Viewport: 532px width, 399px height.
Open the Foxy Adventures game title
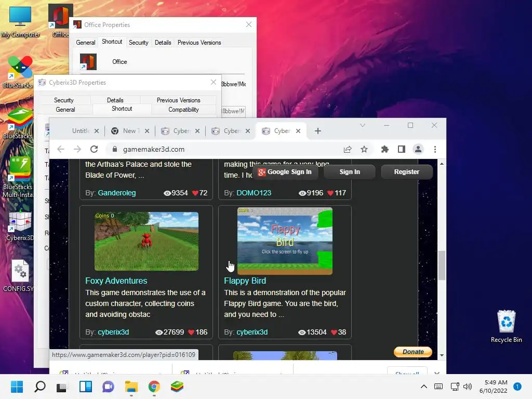coord(116,281)
